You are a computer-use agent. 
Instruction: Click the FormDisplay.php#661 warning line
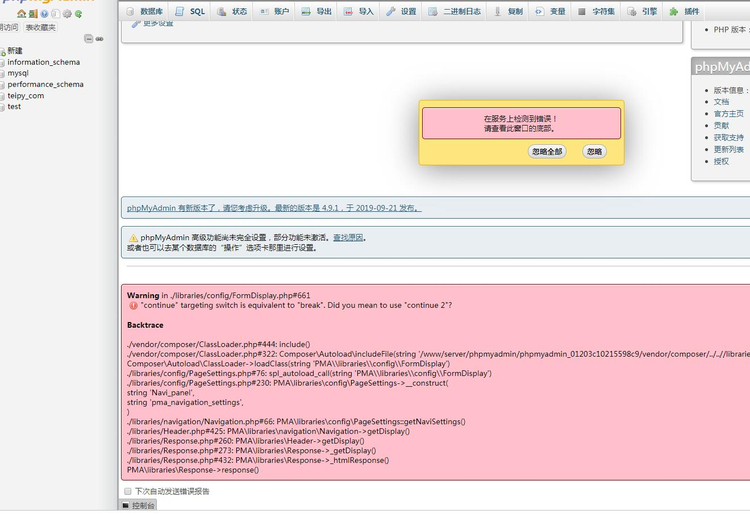(x=218, y=295)
